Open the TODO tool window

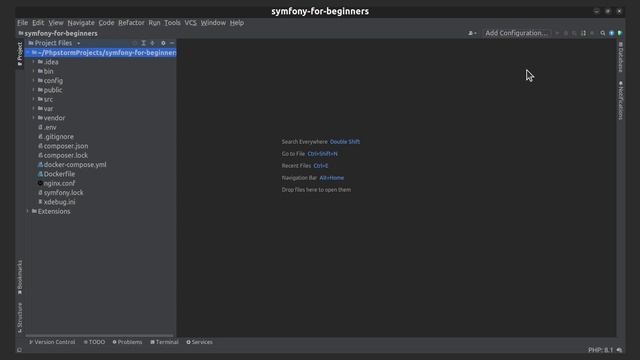[x=94, y=342]
